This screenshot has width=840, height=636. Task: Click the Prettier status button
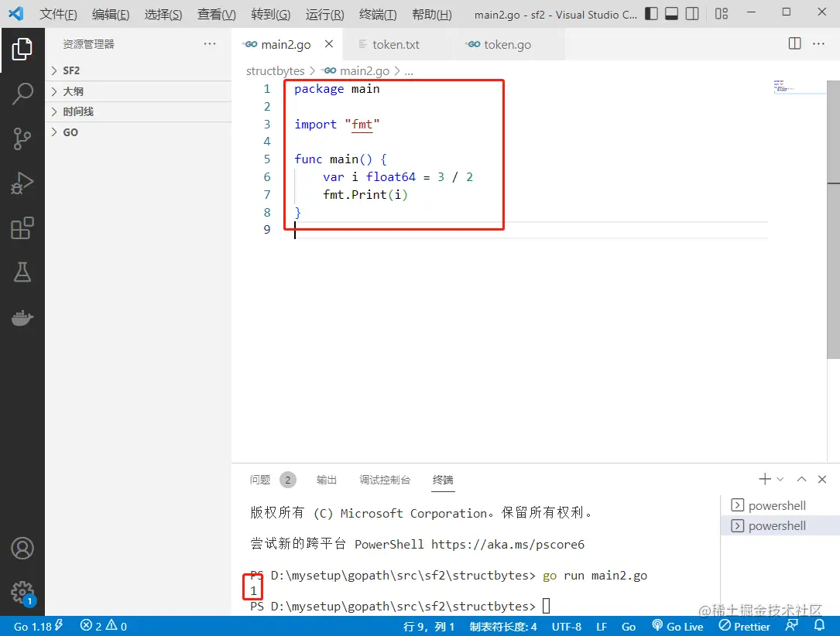tap(745, 626)
